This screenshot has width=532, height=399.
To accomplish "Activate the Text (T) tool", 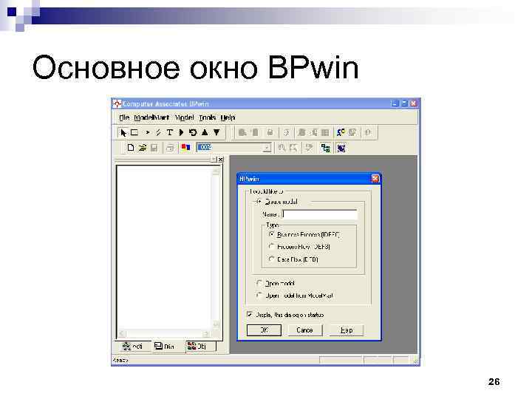I will pos(170,132).
